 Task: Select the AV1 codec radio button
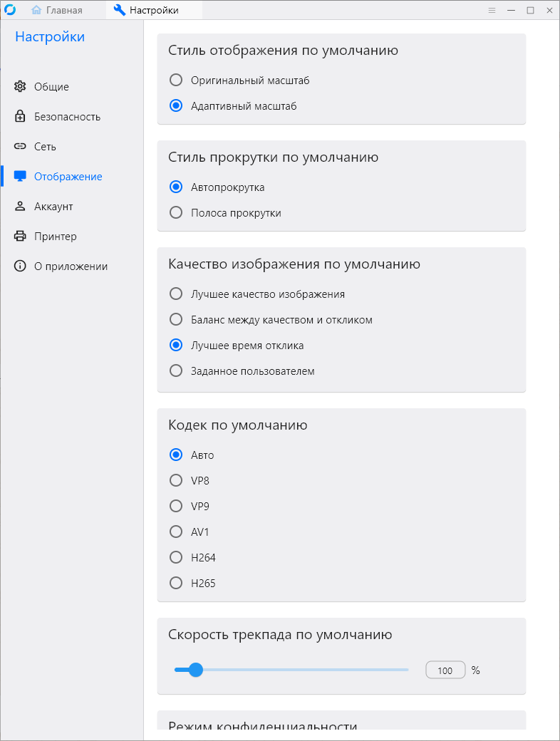point(176,532)
